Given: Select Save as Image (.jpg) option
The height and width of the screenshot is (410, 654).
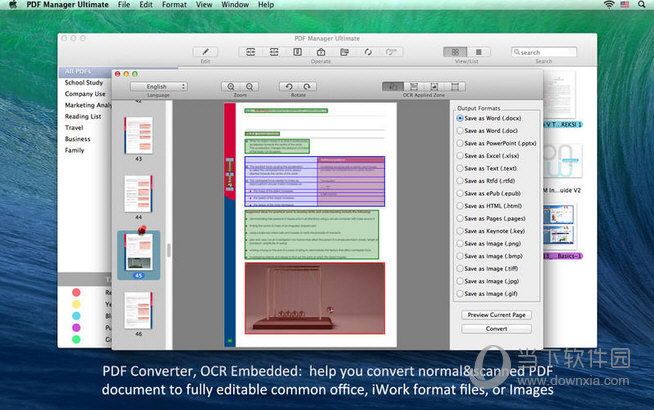Looking at the screenshot, I should [488, 281].
